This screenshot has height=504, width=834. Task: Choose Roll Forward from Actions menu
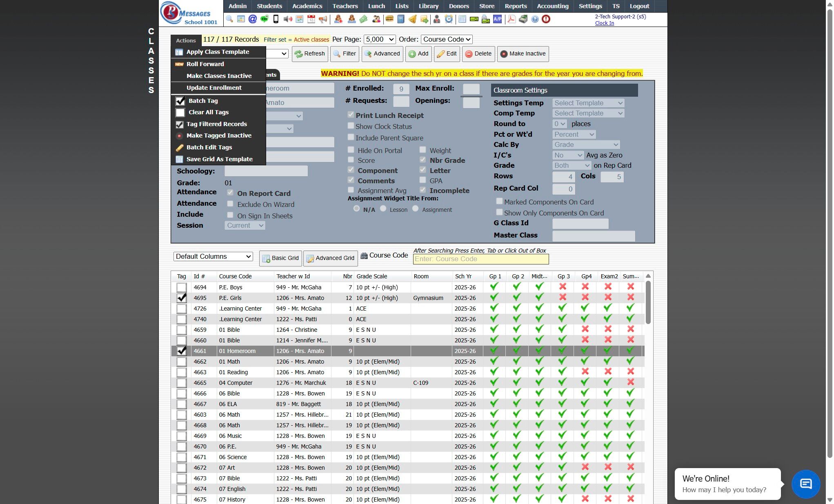click(205, 64)
